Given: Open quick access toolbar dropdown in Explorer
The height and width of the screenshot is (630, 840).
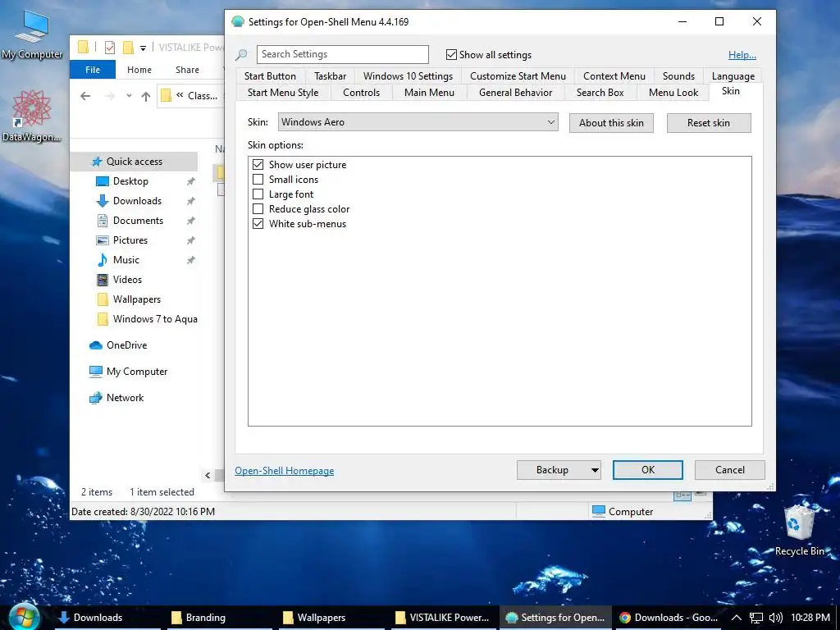Looking at the screenshot, I should point(143,48).
